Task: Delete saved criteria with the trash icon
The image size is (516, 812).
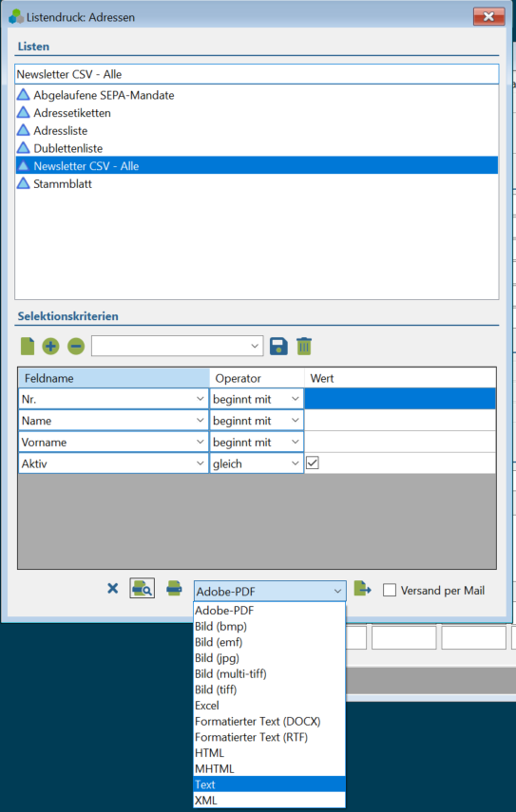Action: coord(304,346)
